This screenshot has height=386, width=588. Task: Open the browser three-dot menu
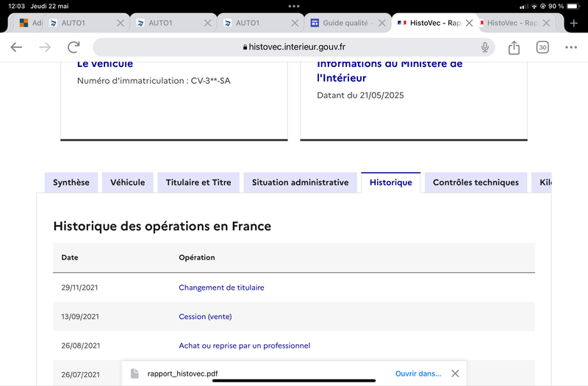click(571, 47)
